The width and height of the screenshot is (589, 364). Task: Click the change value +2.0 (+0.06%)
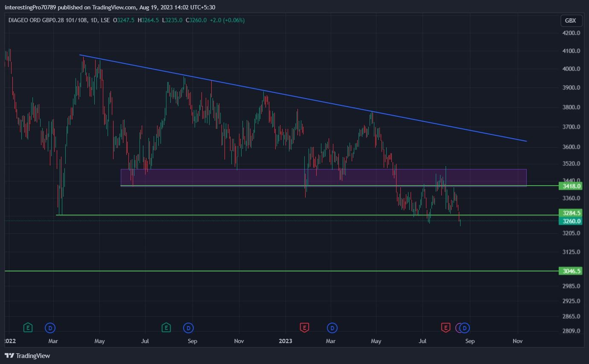pos(227,20)
